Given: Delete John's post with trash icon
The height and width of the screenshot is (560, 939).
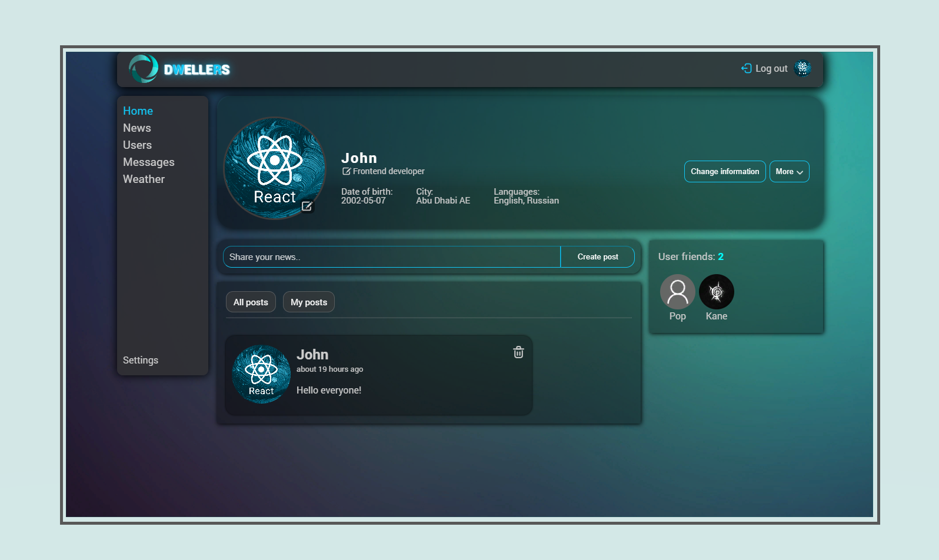Looking at the screenshot, I should (518, 352).
